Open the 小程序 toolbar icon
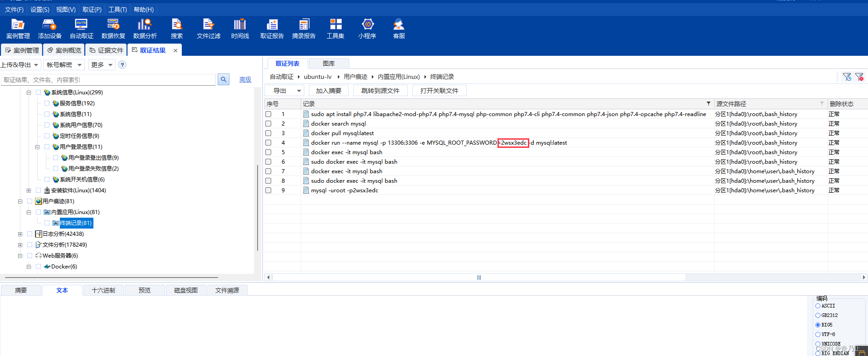 point(367,29)
